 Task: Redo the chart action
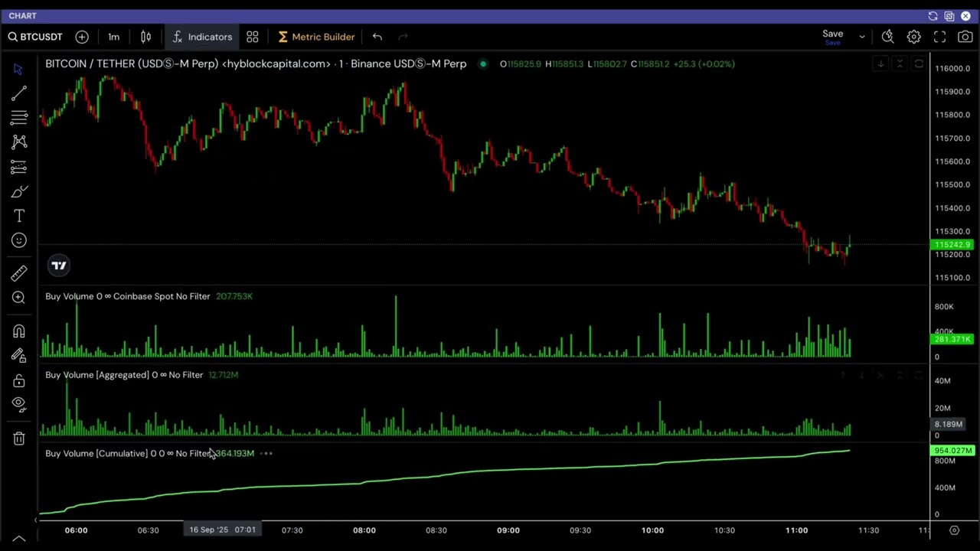click(x=403, y=37)
